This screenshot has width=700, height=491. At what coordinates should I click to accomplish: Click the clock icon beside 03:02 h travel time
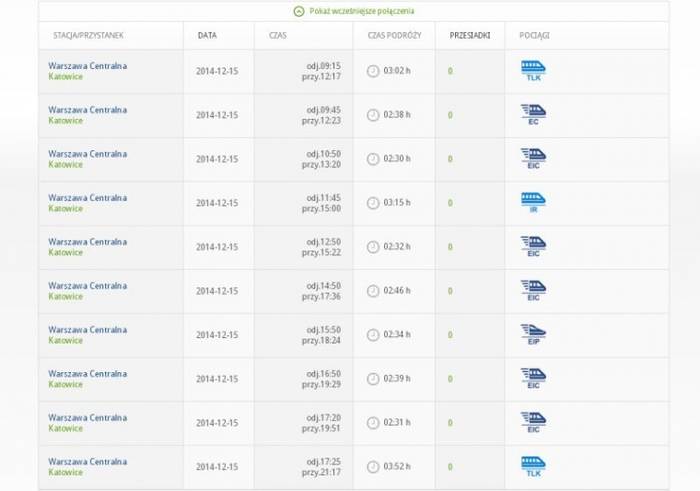pos(373,71)
